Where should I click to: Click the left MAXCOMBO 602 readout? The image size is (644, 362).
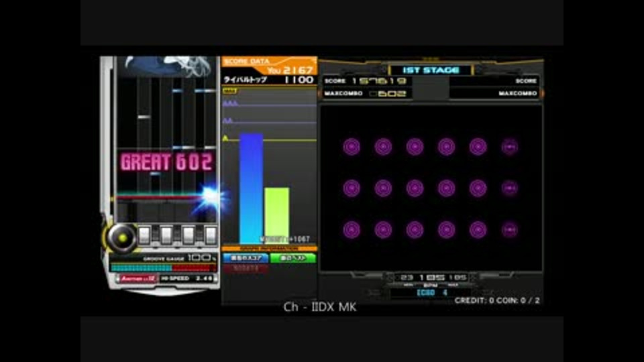pyautogui.click(x=365, y=94)
